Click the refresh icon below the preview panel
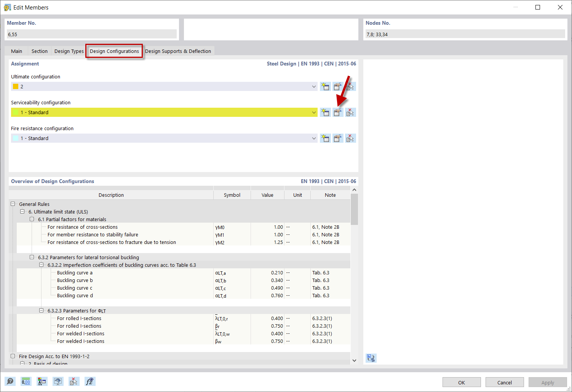The height and width of the screenshot is (392, 572). pyautogui.click(x=371, y=358)
